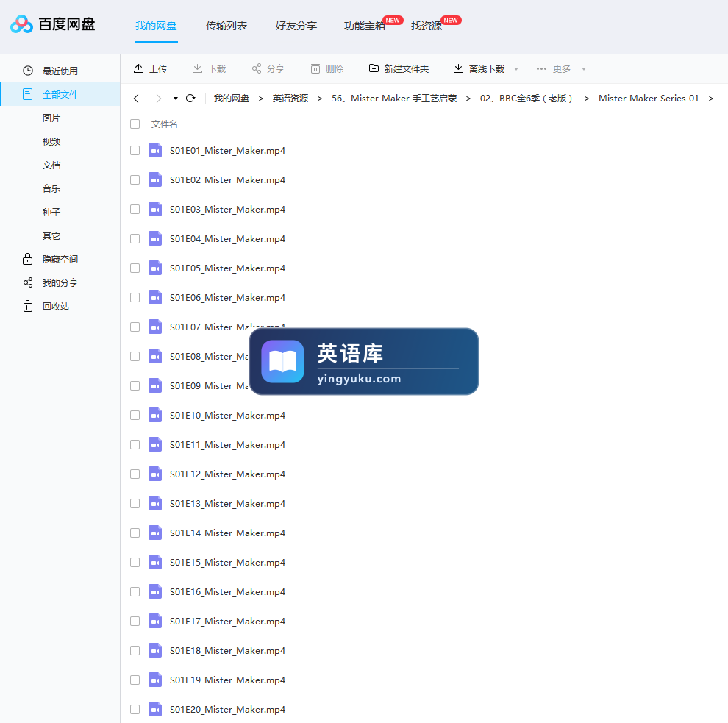Navigate to 56 Mister Maker breadcrumb

394,99
